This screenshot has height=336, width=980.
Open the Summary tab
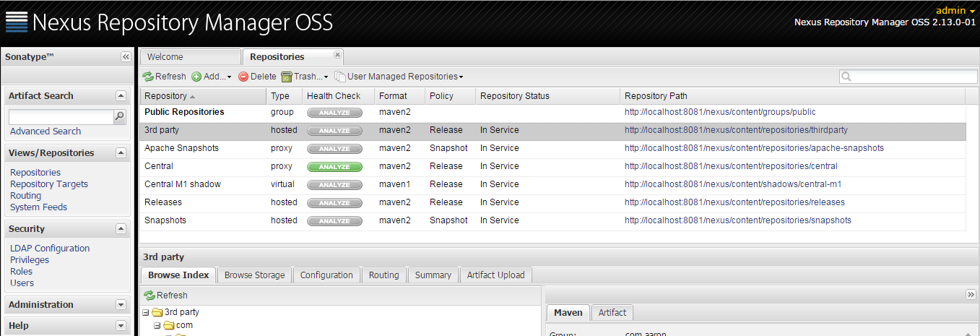pyautogui.click(x=433, y=275)
